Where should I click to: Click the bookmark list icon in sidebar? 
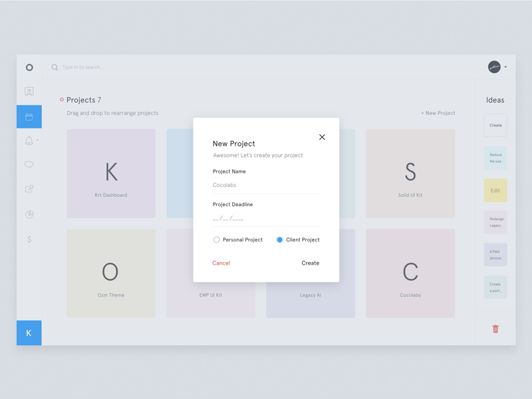(29, 92)
